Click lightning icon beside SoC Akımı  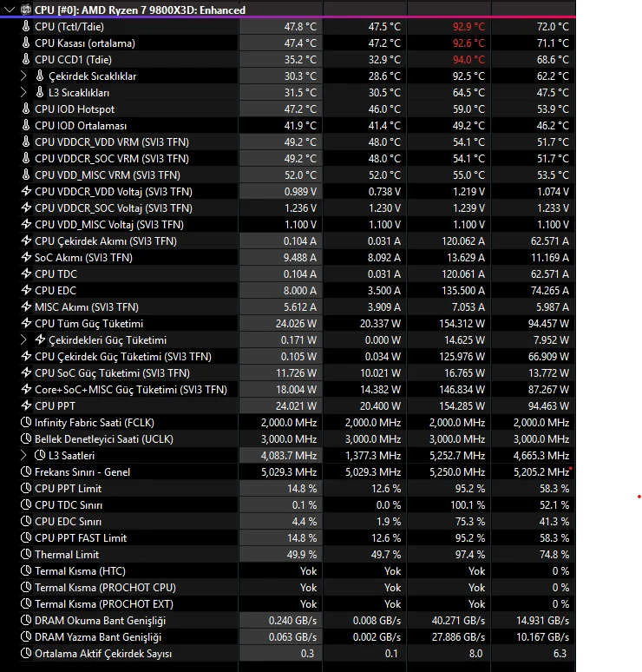coord(26,258)
